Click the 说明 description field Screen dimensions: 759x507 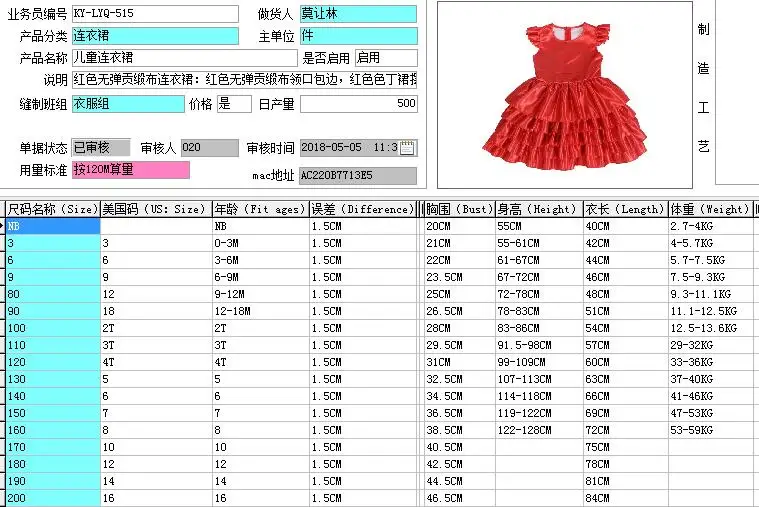coord(244,79)
